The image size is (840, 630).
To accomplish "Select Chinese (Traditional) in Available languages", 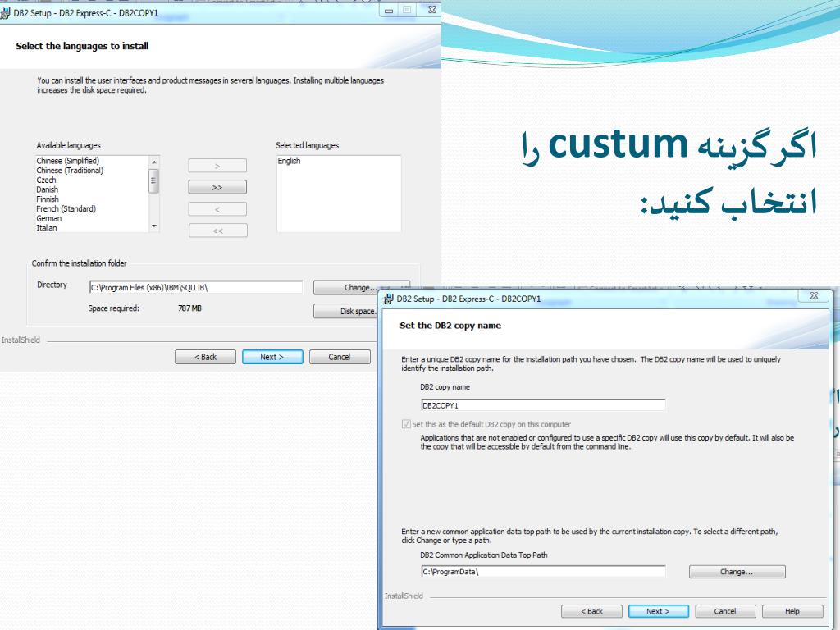I will tap(70, 171).
